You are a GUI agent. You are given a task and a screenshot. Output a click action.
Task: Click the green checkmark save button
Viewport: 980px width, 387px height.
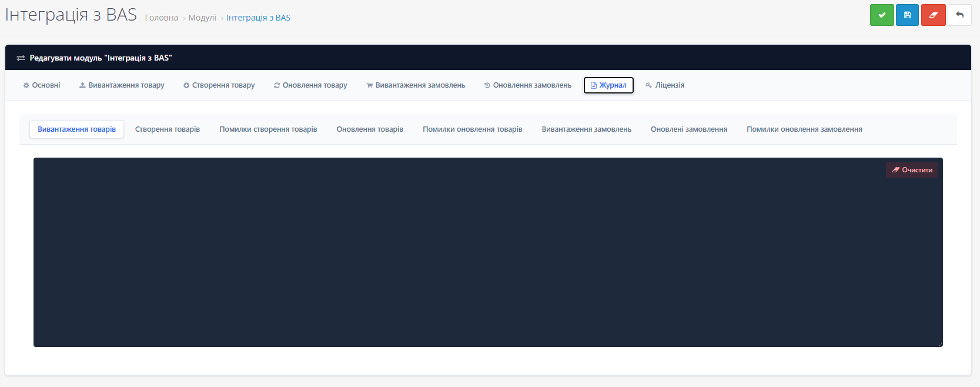point(882,15)
